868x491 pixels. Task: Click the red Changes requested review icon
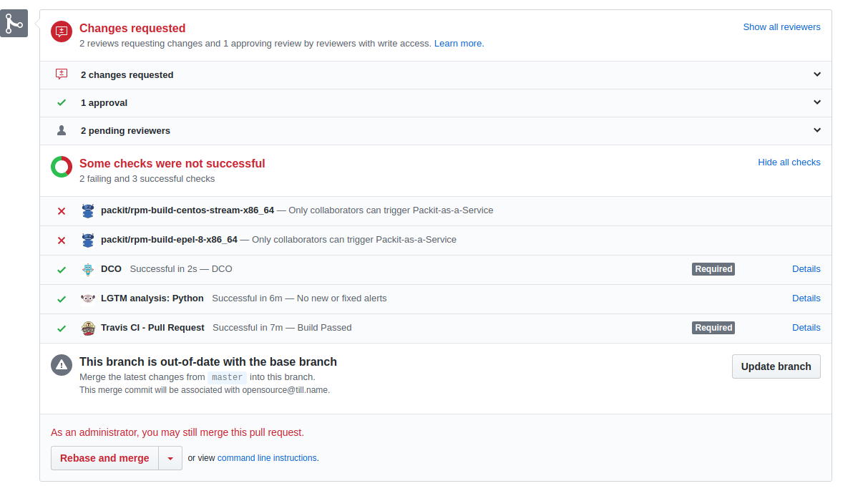coord(62,31)
